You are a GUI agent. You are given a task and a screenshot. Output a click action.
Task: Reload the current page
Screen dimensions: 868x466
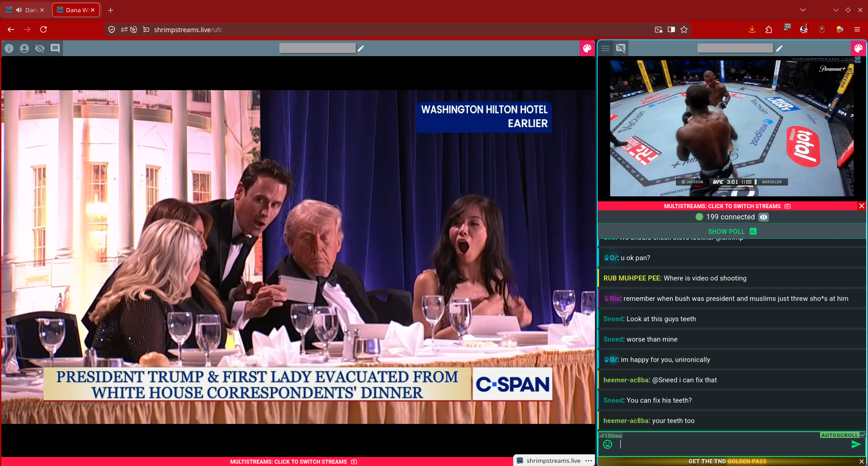pos(43,29)
